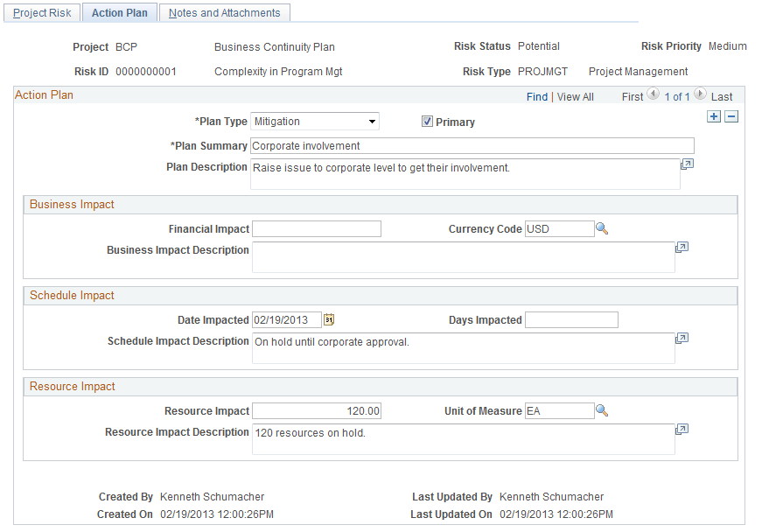Show previous row arrow in Action Plan

point(654,94)
